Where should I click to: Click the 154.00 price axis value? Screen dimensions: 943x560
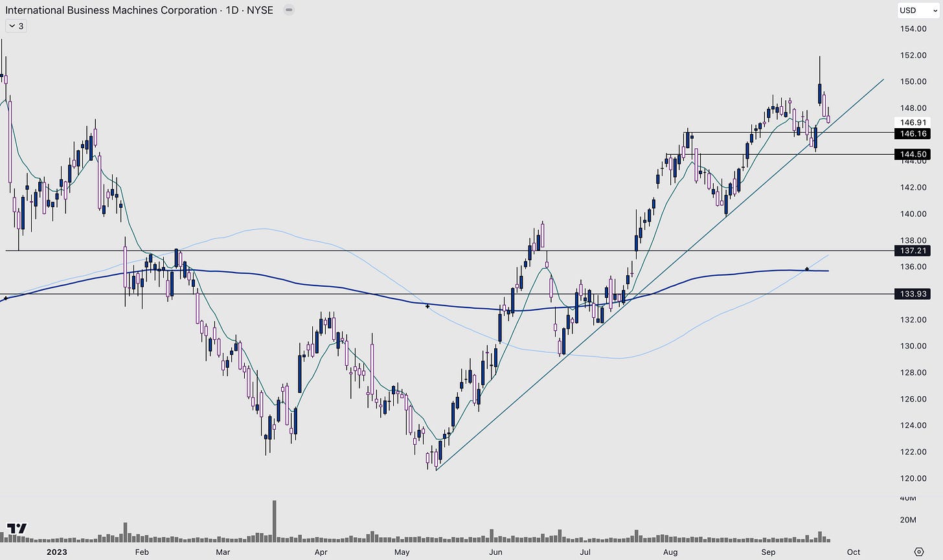[913, 28]
